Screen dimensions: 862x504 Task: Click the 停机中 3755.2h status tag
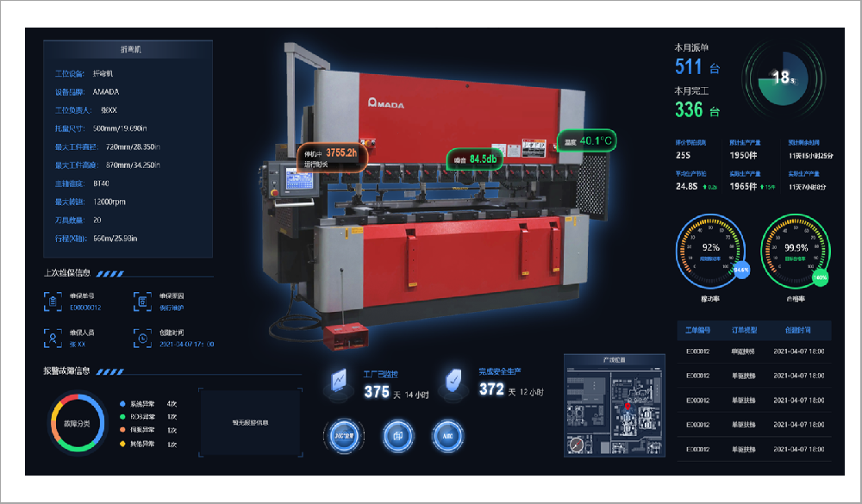tap(332, 157)
